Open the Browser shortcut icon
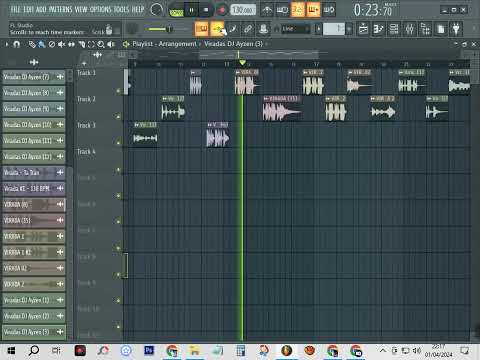 425,29
